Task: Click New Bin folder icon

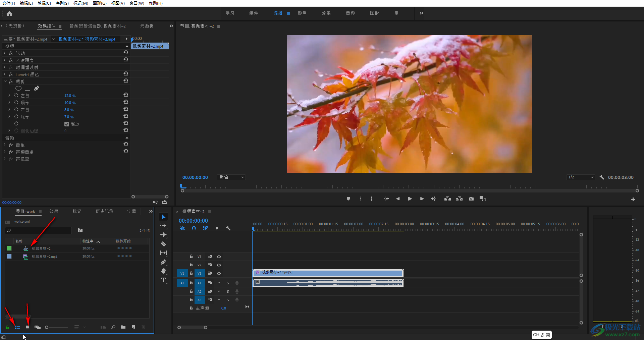Action: pos(123,327)
